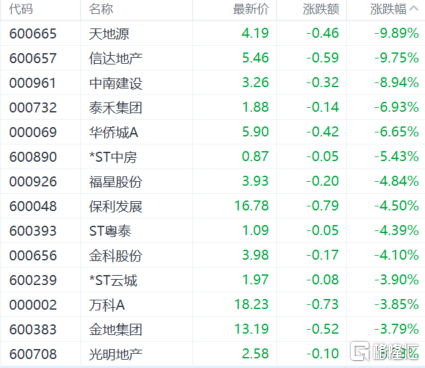The height and width of the screenshot is (368, 425).
Task: Select stock code 600383
Action: 33,330
